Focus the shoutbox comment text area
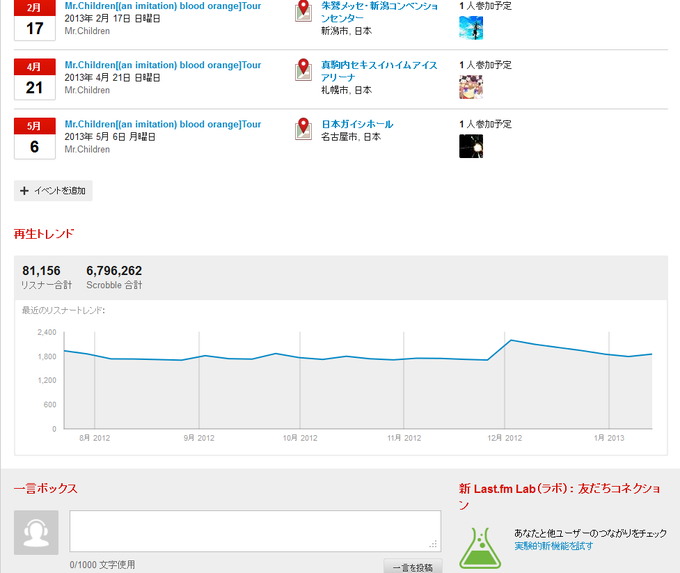 pos(255,531)
